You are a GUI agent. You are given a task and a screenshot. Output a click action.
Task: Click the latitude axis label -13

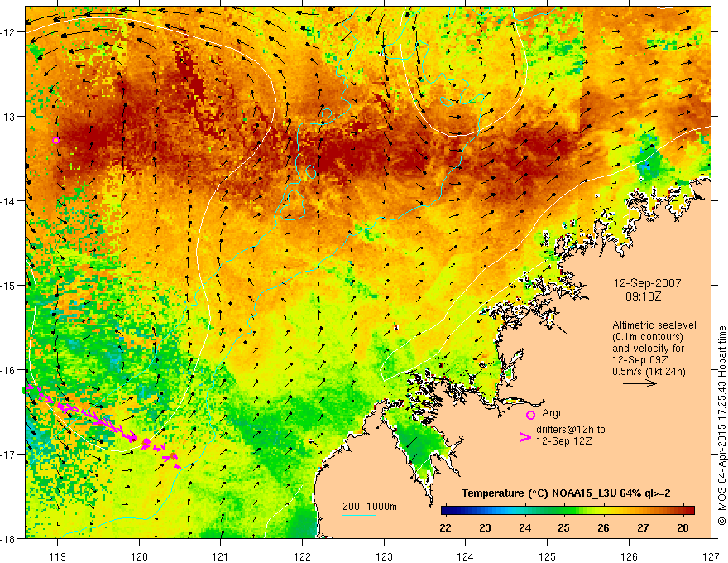tap(9, 117)
